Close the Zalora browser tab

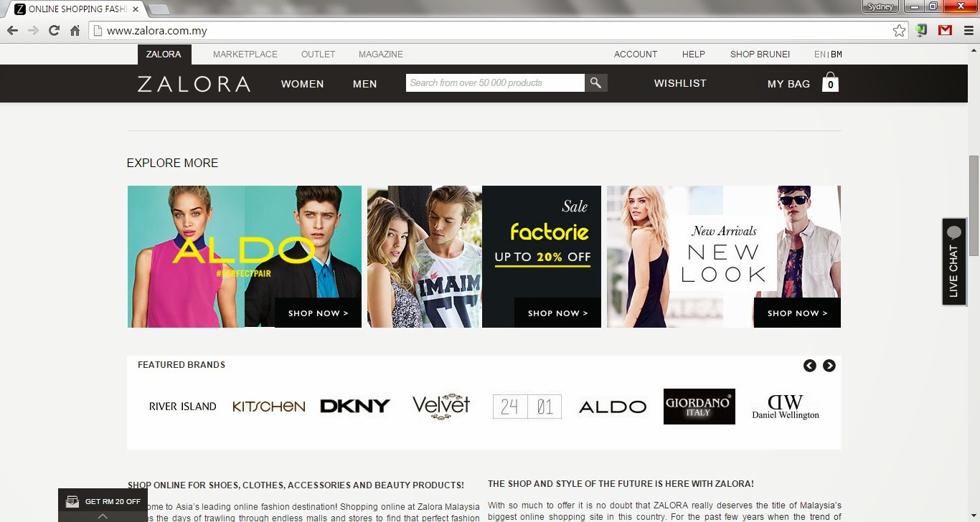136,9
